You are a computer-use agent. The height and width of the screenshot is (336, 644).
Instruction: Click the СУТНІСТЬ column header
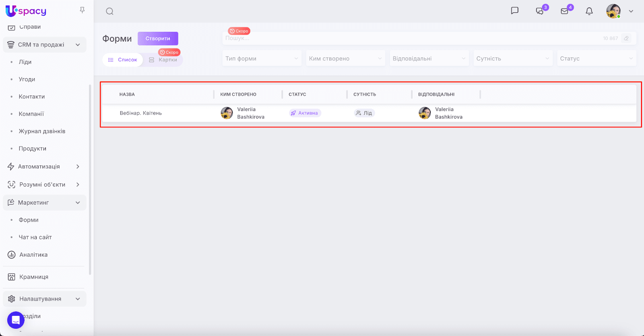[365, 94]
